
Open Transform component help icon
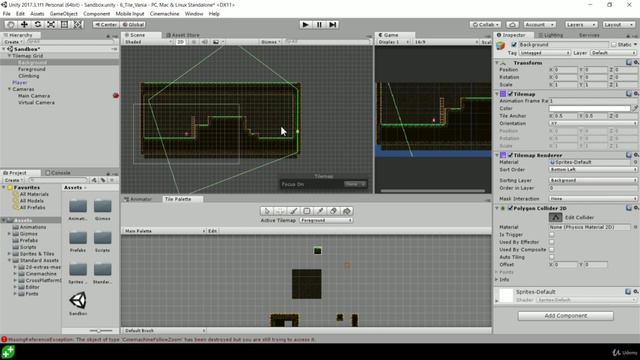(x=629, y=62)
